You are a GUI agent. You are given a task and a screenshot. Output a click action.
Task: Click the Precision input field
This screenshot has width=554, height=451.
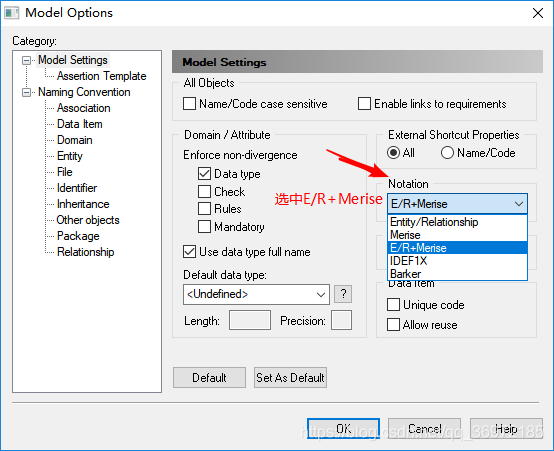pos(341,320)
